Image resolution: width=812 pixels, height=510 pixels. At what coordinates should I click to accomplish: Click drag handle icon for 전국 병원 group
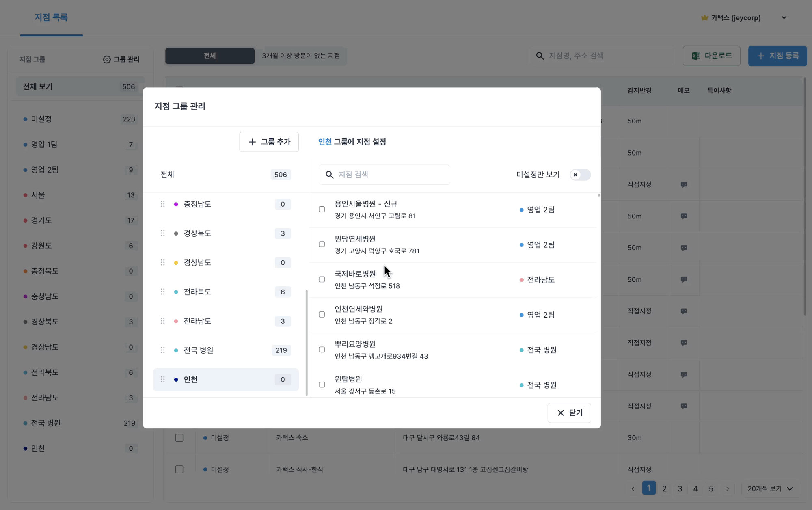click(x=162, y=350)
